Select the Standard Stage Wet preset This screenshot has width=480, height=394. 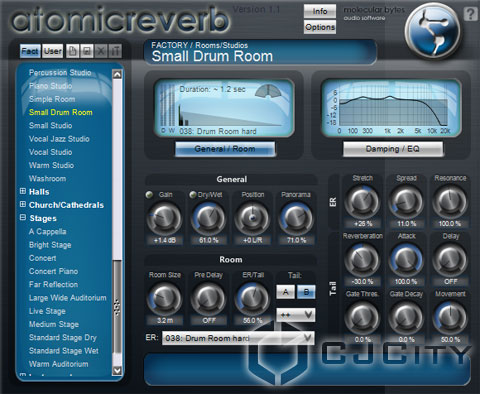tap(64, 351)
